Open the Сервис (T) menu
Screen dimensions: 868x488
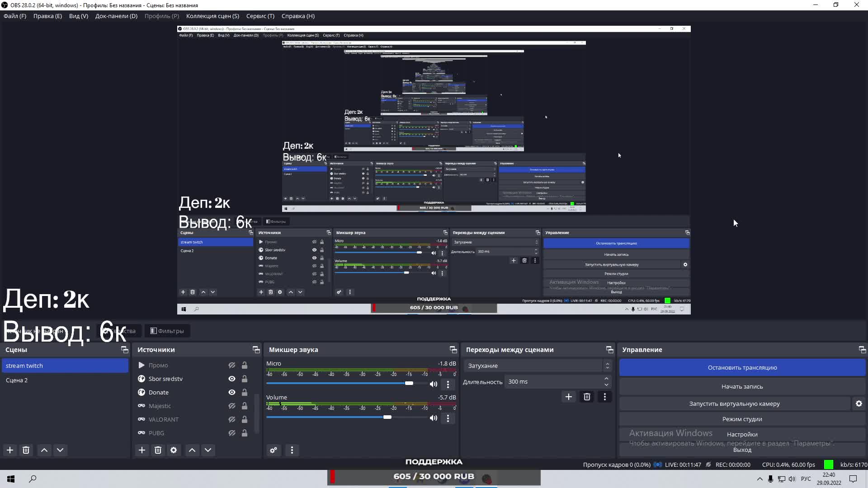point(260,16)
